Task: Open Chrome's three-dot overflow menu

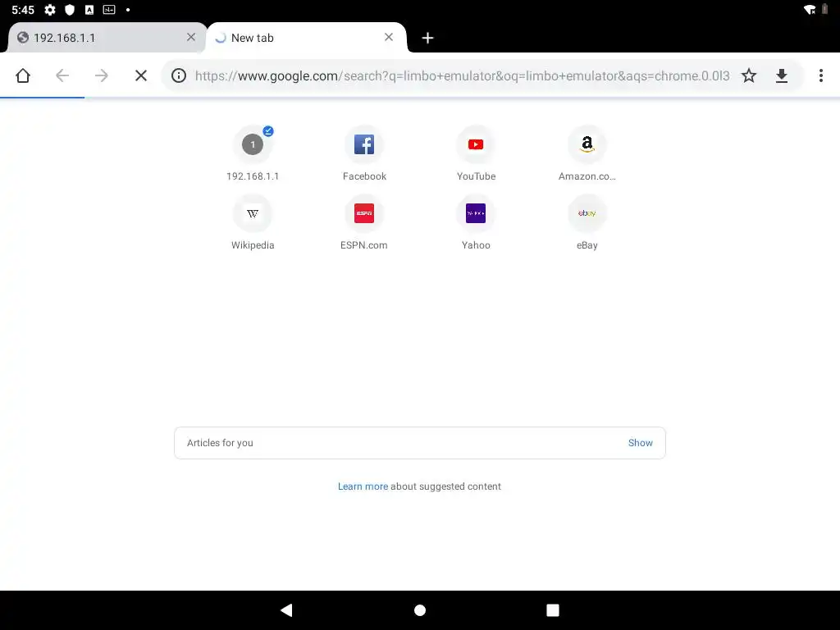Action: point(820,75)
